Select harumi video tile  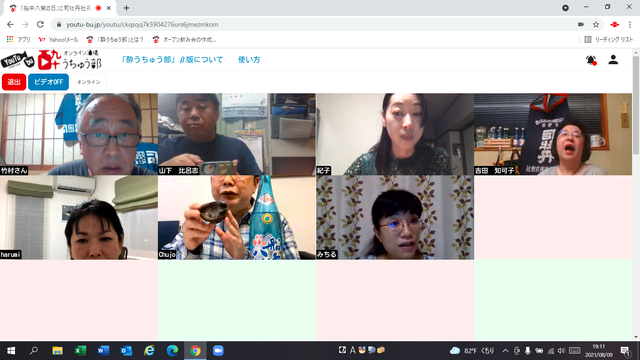coord(79,218)
